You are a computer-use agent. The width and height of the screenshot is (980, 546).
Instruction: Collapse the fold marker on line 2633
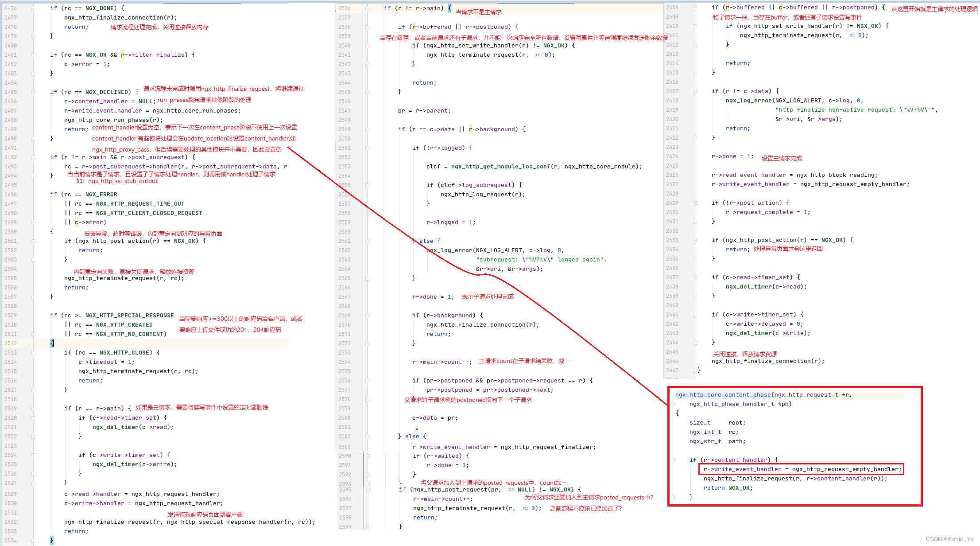pos(695,240)
